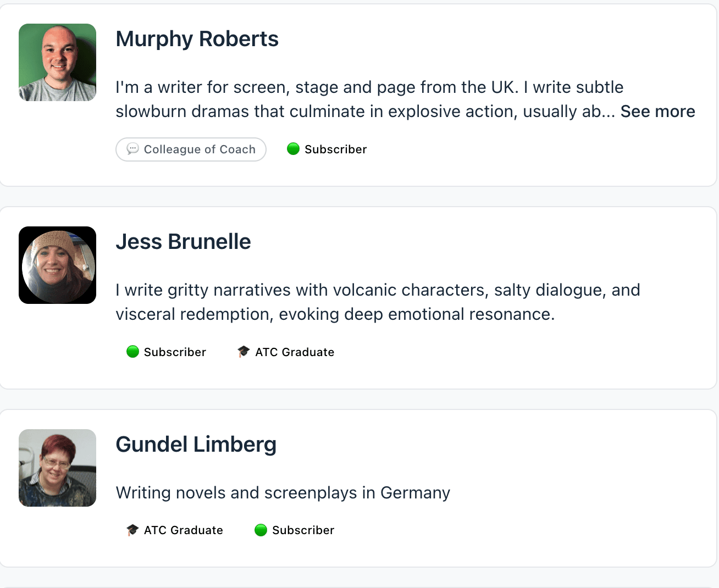
Task: Click Jess Brunelle's gritty narratives bio text
Action: pos(378,302)
